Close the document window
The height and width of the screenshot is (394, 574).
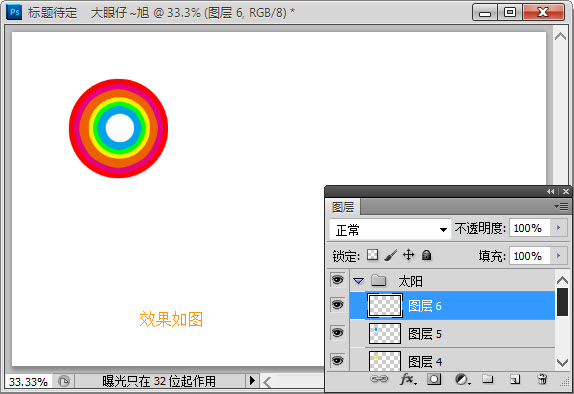543,12
